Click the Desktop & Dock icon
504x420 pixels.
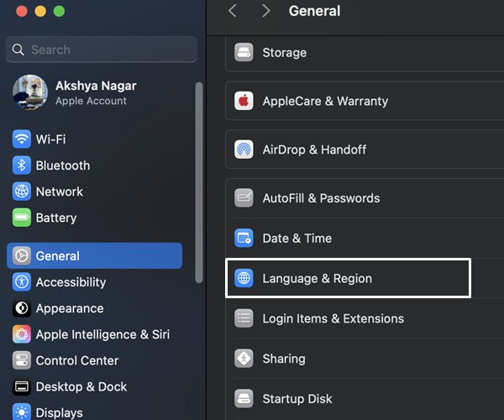22,386
